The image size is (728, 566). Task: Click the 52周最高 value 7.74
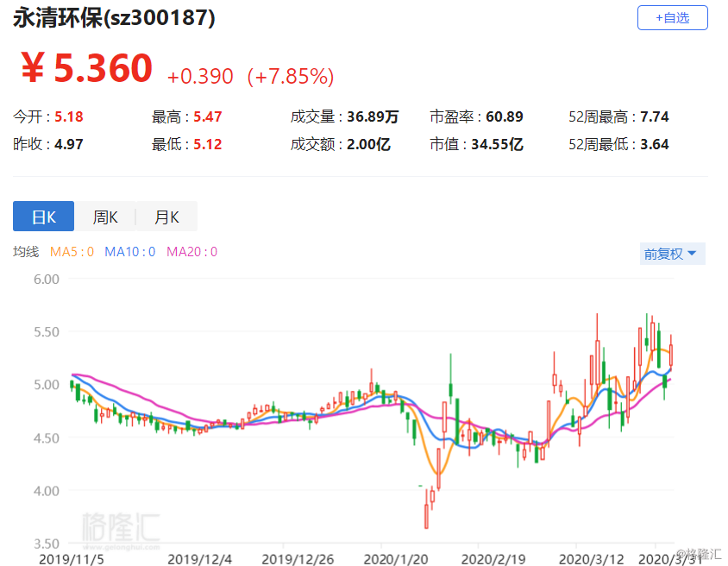point(655,116)
